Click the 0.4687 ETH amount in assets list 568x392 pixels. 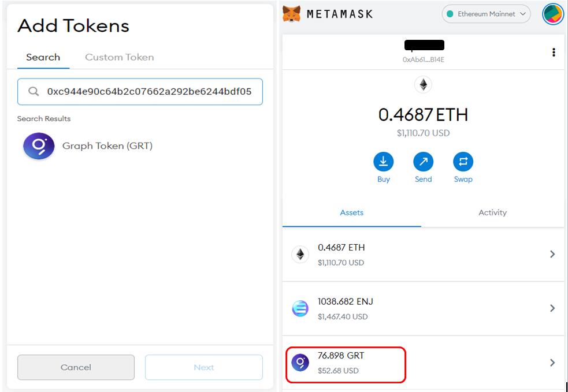click(x=341, y=248)
